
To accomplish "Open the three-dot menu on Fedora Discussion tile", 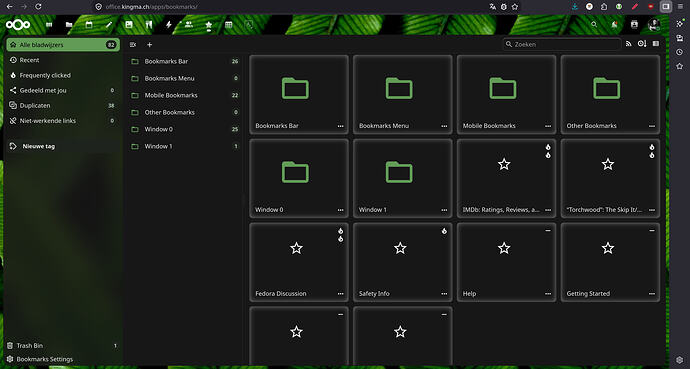I will coord(341,294).
